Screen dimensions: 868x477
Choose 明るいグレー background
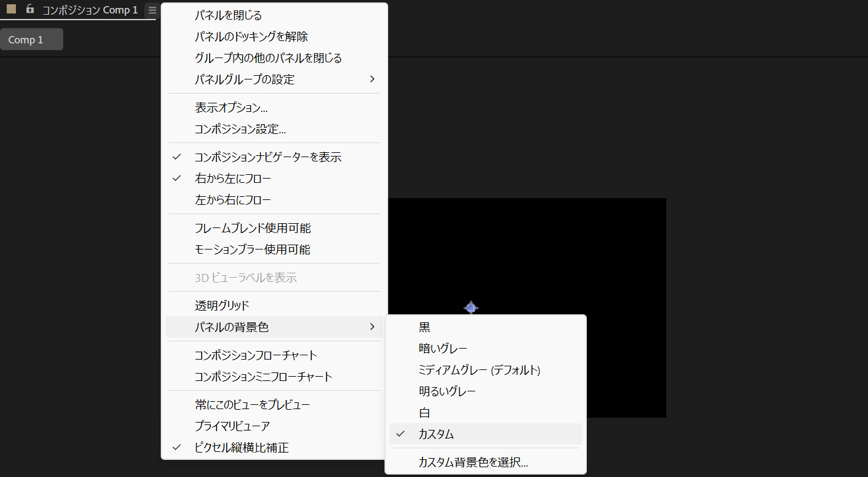coord(485,391)
